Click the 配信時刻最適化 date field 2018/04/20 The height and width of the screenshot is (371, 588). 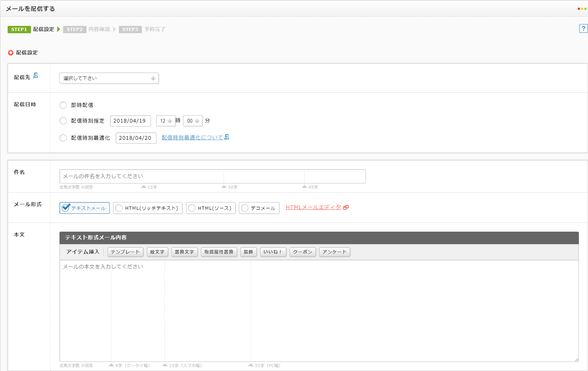pyautogui.click(x=136, y=138)
